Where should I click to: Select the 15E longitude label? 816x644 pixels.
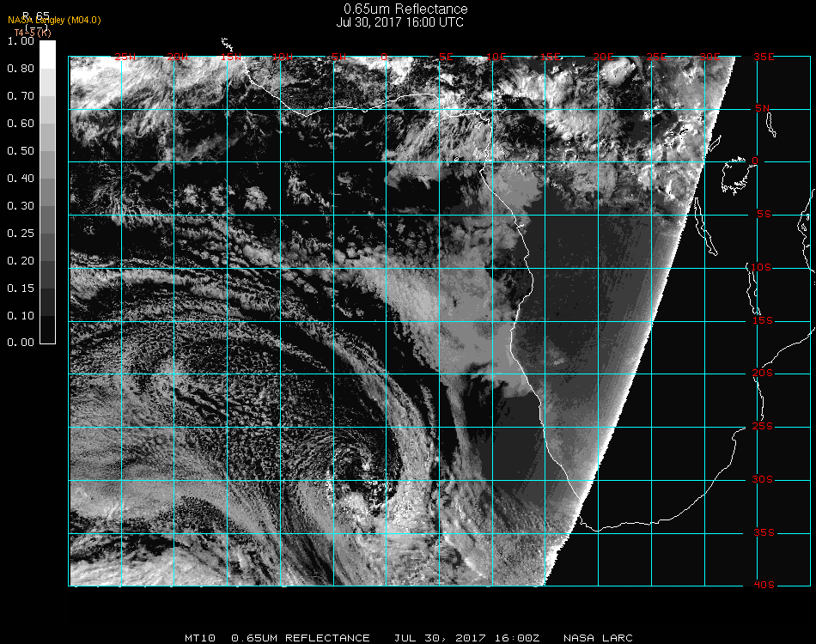click(x=551, y=57)
